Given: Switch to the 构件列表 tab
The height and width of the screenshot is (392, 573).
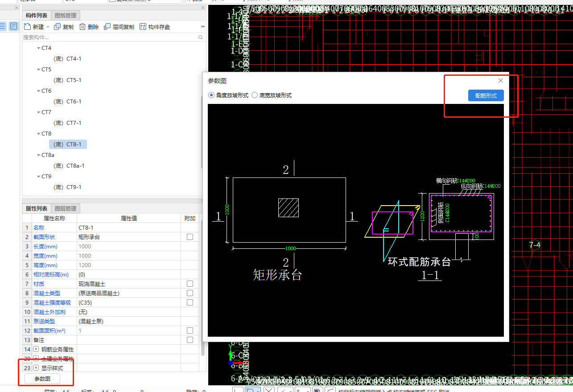Looking at the screenshot, I should coord(37,15).
